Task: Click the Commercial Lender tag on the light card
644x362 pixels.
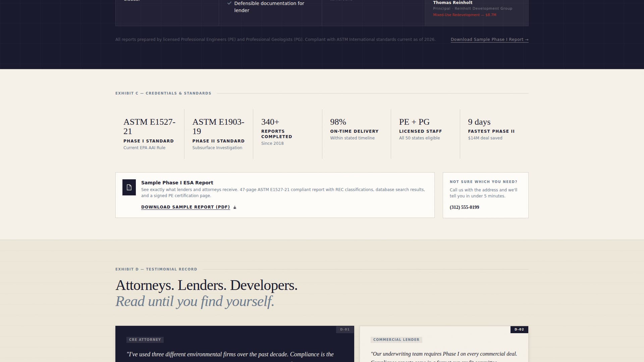Action: pos(396,340)
